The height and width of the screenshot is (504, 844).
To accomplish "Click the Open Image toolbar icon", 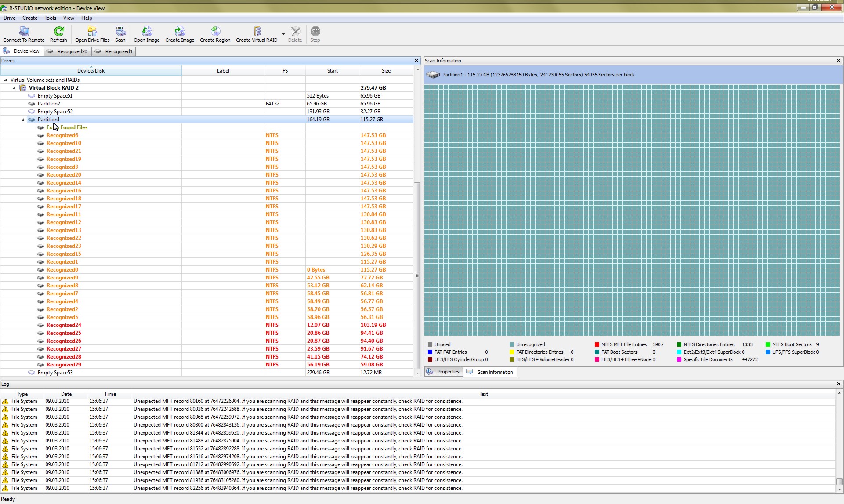I will click(x=146, y=32).
